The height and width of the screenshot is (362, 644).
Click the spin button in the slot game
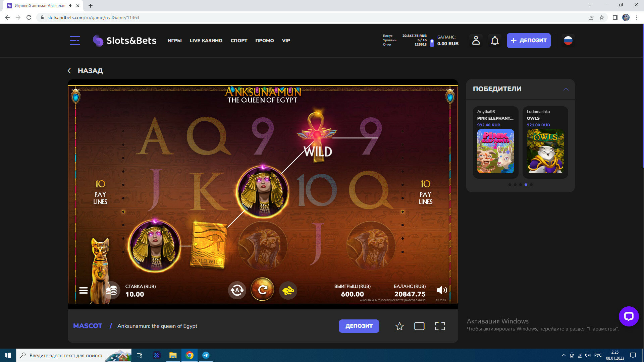click(262, 290)
